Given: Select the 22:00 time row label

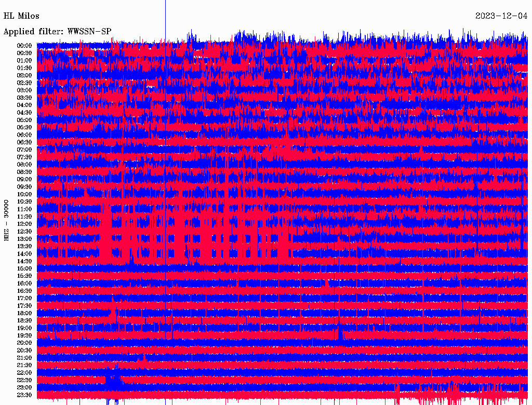Looking at the screenshot, I should [24, 373].
